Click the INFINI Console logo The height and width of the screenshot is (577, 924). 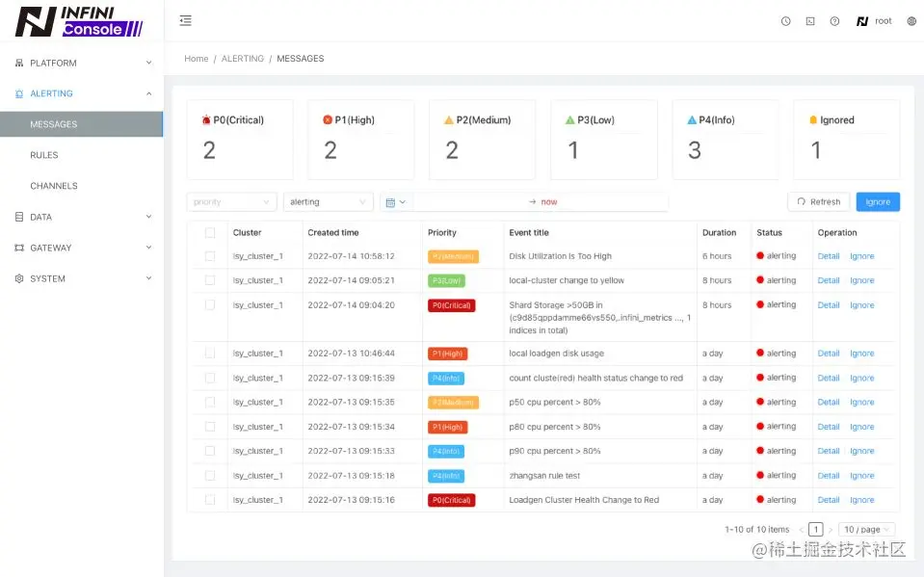pyautogui.click(x=79, y=22)
